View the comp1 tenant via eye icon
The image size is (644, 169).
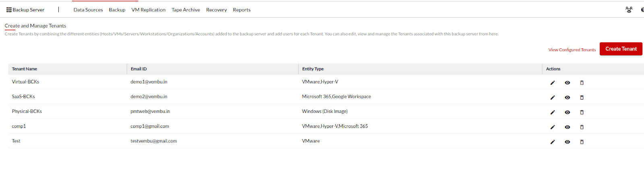567,127
